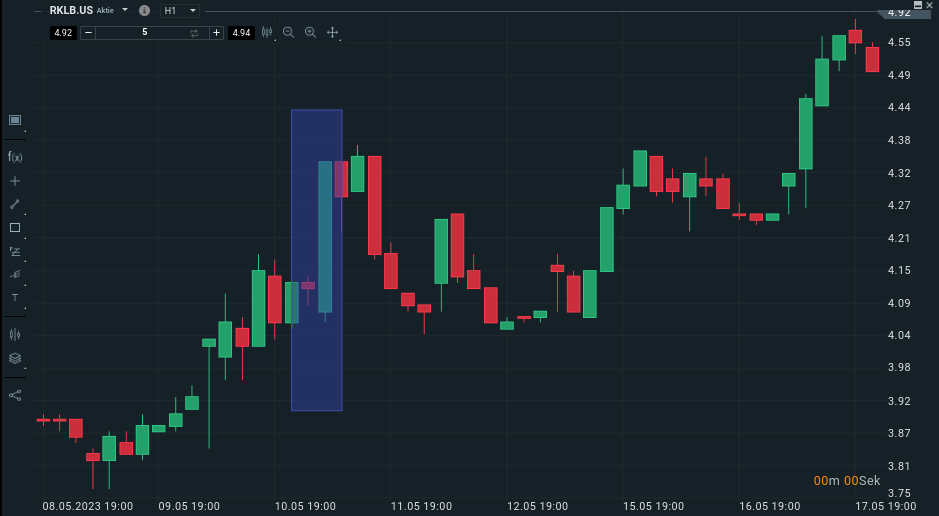
Task: Click the share chart icon
Action: (15, 395)
